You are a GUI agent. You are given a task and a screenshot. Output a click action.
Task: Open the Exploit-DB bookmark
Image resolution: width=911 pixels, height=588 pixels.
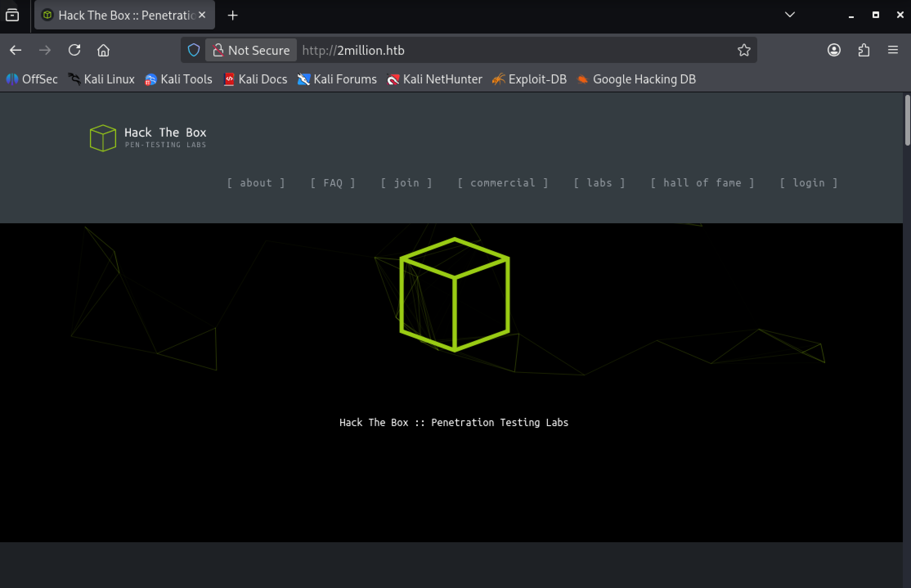pos(529,79)
